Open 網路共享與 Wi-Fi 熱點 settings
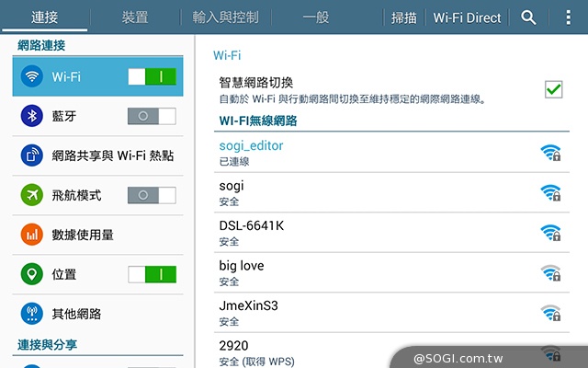This screenshot has width=588, height=368. tap(98, 155)
